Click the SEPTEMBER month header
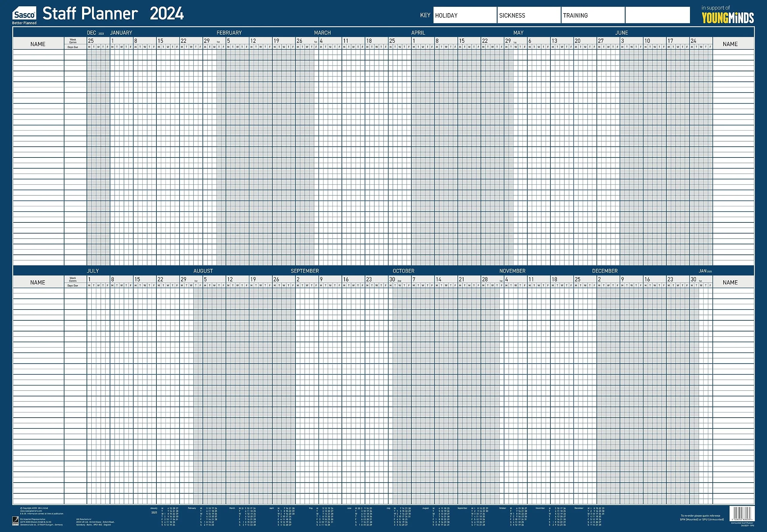 tap(305, 271)
